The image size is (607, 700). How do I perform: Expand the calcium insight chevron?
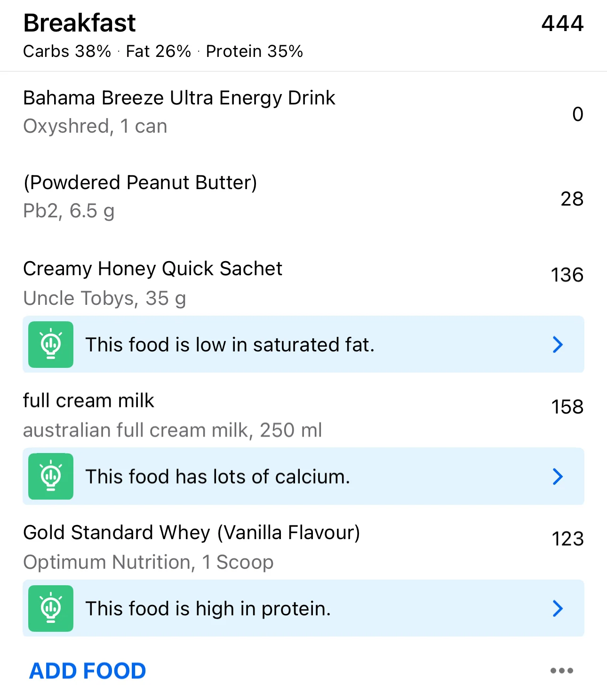pos(558,476)
